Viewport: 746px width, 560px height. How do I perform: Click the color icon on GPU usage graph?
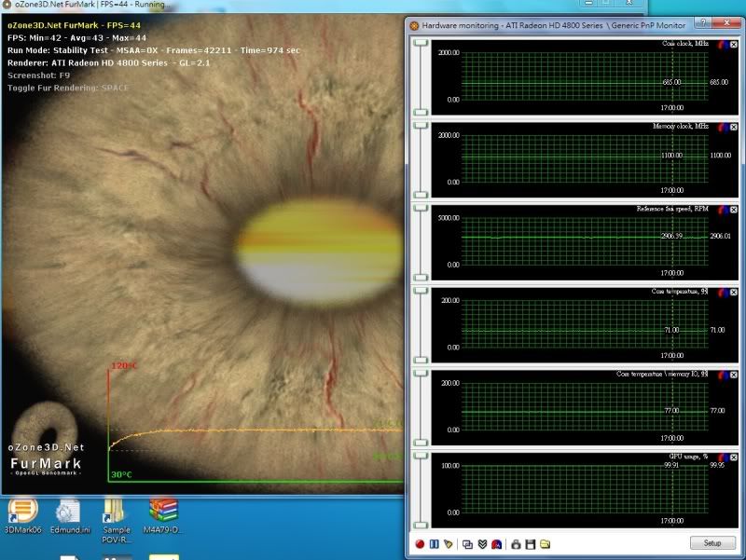(x=724, y=458)
